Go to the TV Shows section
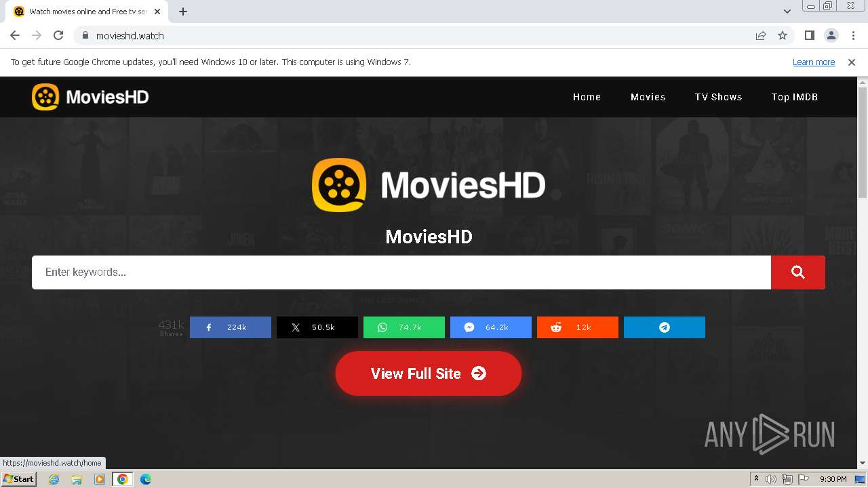This screenshot has width=868, height=488. point(718,97)
